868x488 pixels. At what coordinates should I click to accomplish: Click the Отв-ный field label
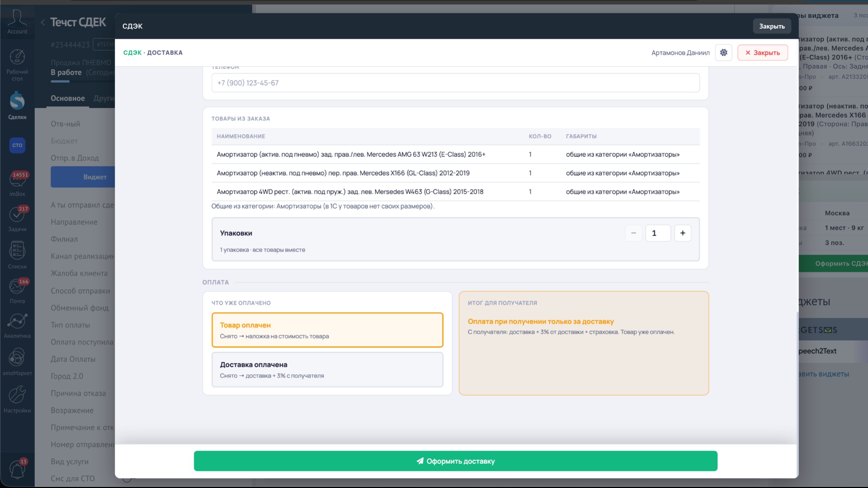[65, 124]
